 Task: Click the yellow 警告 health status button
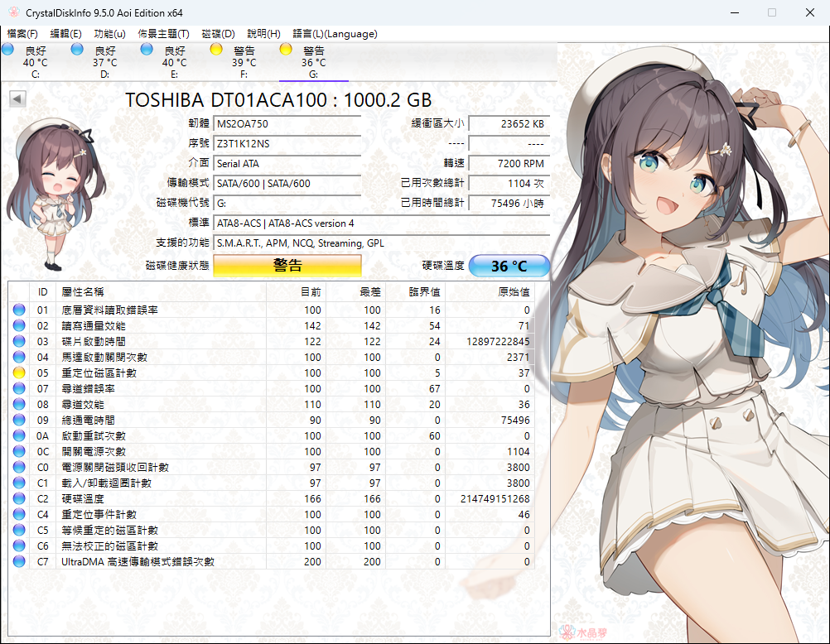tap(287, 266)
